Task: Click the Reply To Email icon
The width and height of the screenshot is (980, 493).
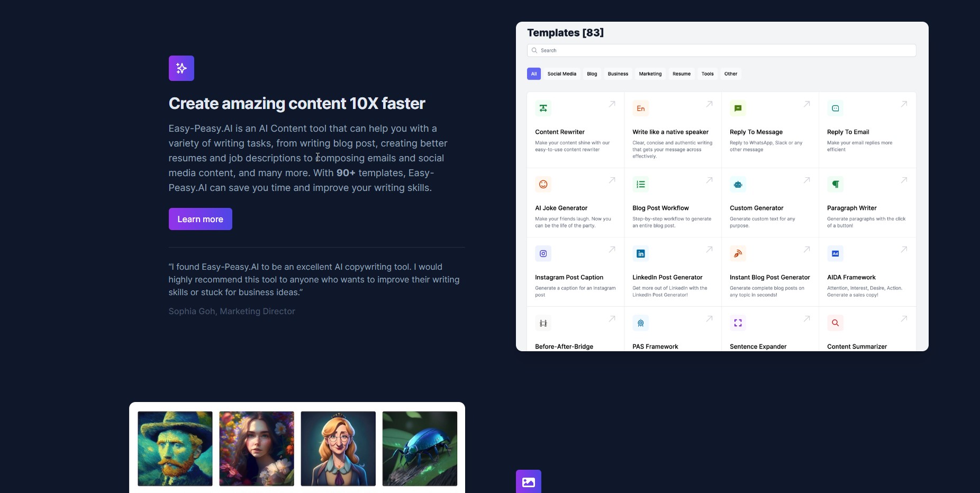Action: (x=835, y=108)
